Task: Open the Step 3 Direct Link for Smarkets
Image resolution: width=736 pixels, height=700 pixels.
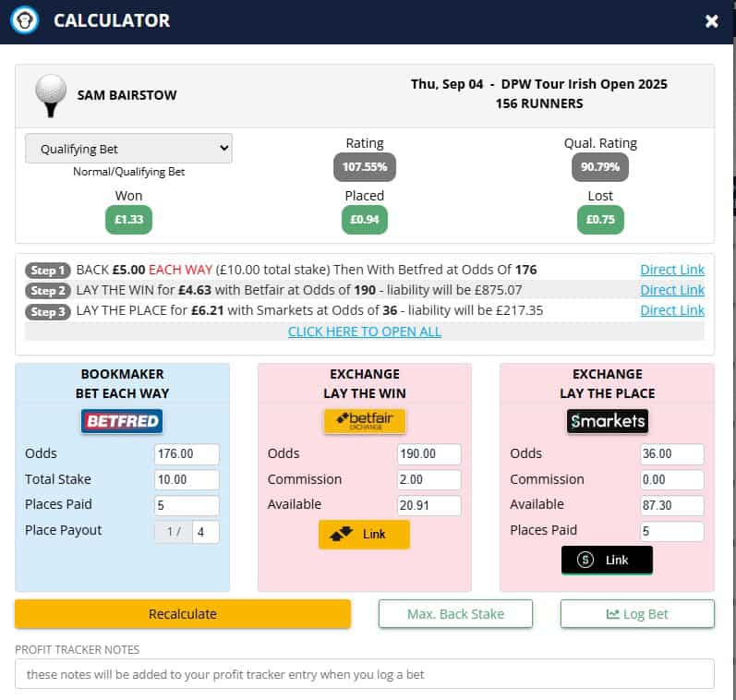Action: tap(671, 310)
